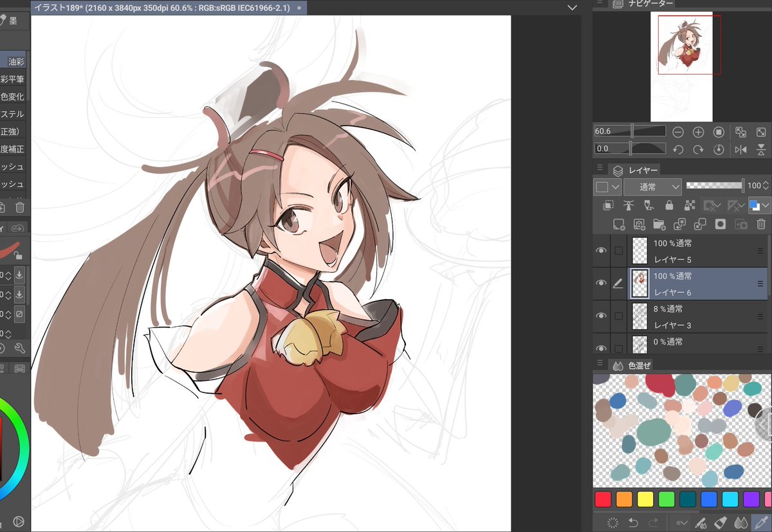
Task: Pick yellow swatch in color mixing palette
Action: (x=645, y=499)
